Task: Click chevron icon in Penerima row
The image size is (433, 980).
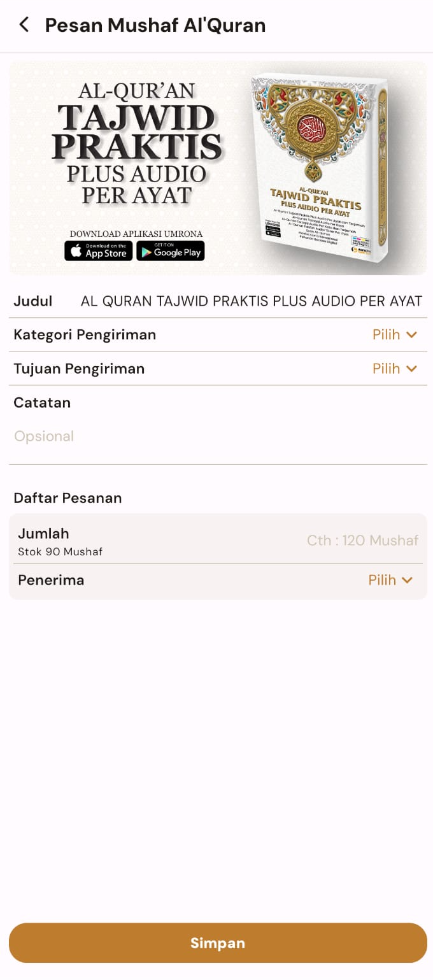Action: click(408, 580)
